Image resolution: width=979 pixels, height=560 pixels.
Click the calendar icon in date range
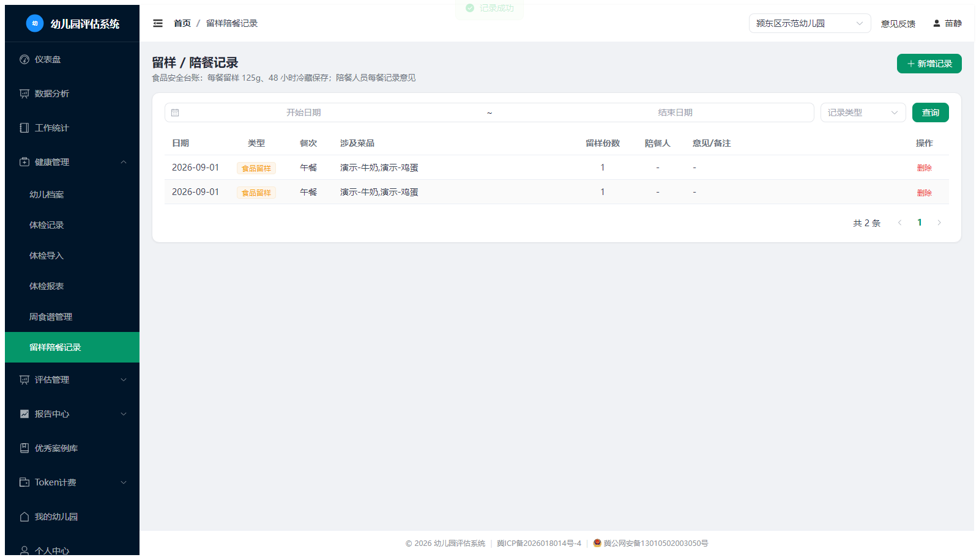(x=175, y=112)
